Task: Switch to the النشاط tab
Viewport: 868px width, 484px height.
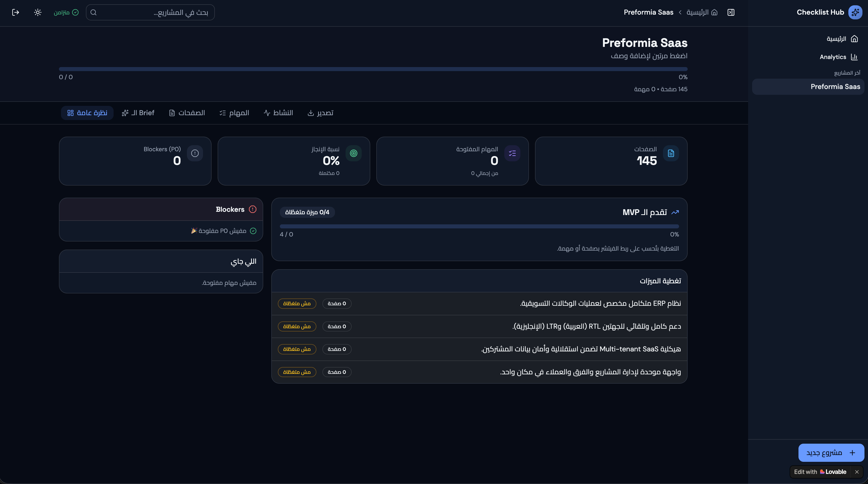Action: 278,113
